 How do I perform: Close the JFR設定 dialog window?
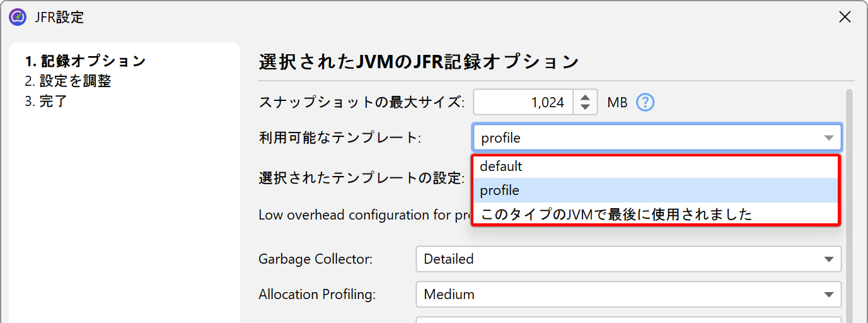click(845, 17)
